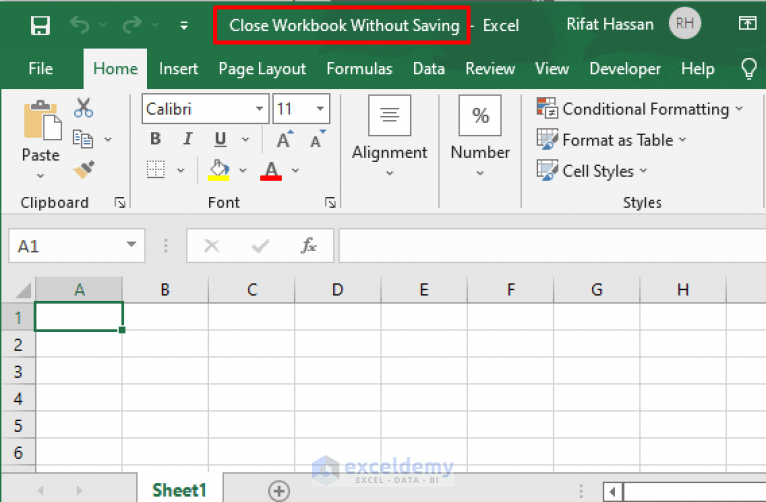Select column D header
Viewport: 766px width, 502px height.
338,290
